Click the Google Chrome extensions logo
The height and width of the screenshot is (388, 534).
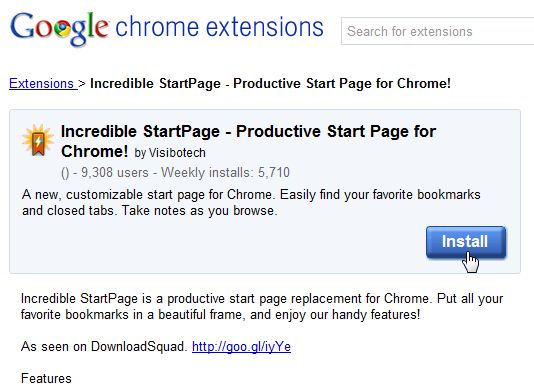click(167, 28)
